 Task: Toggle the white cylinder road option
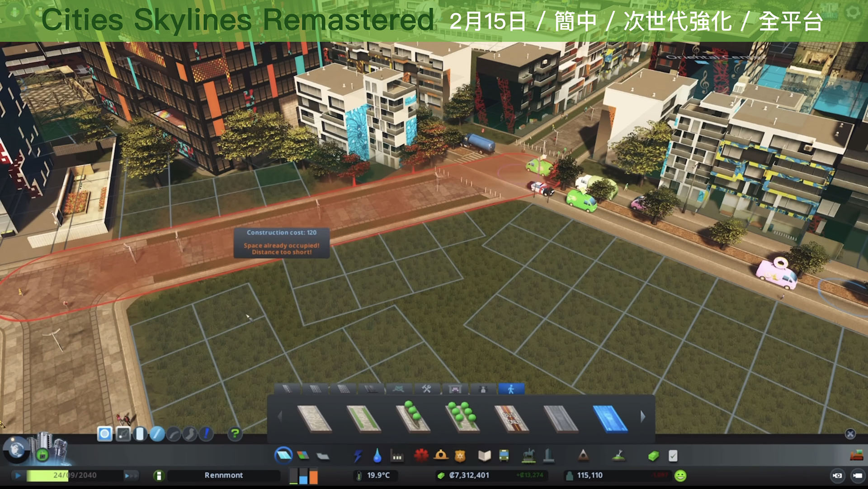coord(140,434)
